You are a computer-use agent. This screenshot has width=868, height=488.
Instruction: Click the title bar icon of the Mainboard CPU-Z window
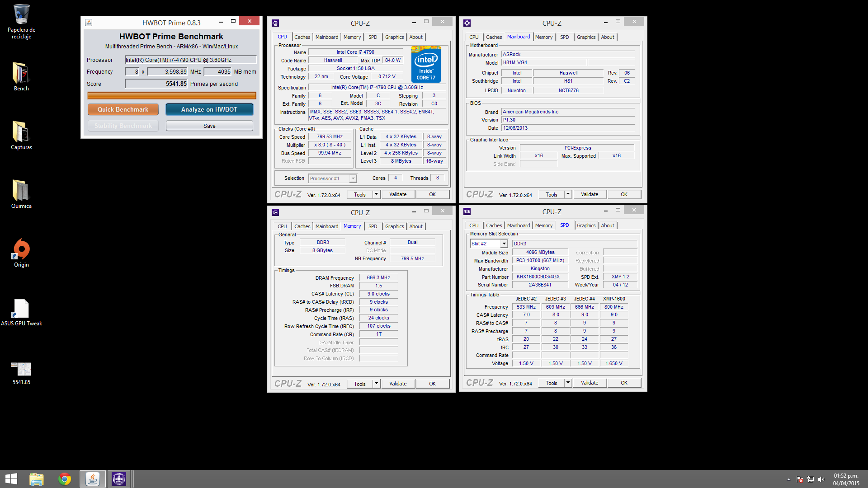467,23
